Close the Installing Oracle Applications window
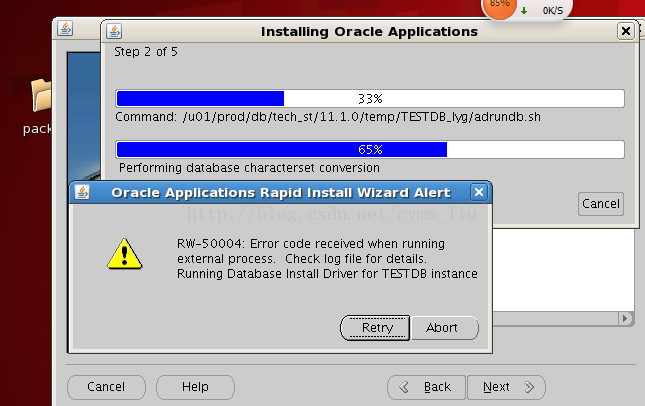 pos(626,31)
